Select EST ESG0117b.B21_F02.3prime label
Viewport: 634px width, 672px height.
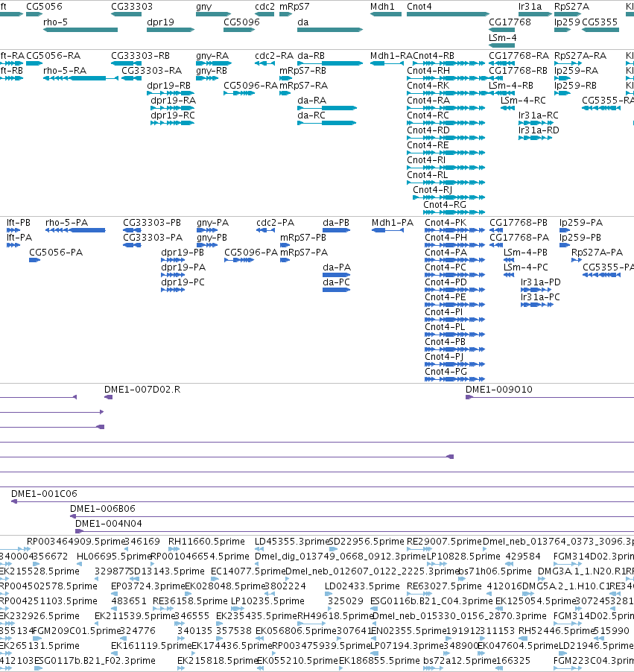tap(95, 661)
